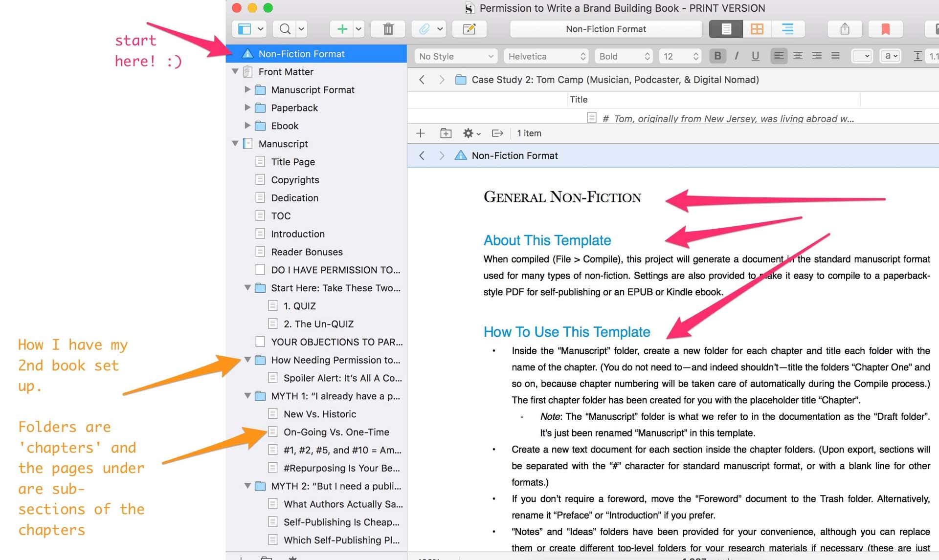Image resolution: width=939 pixels, height=560 pixels.
Task: Open the search magnifier tool
Action: (x=285, y=29)
